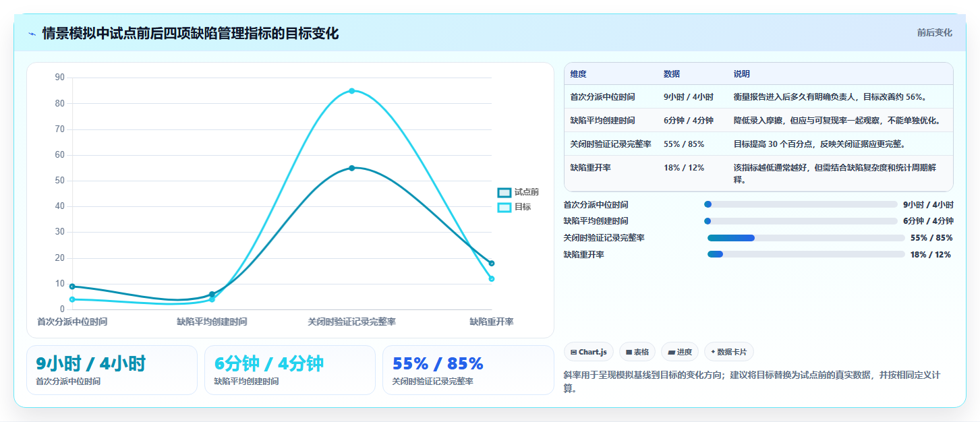Click description starting 降低录入摩擦
980x422 pixels.
[837, 121]
